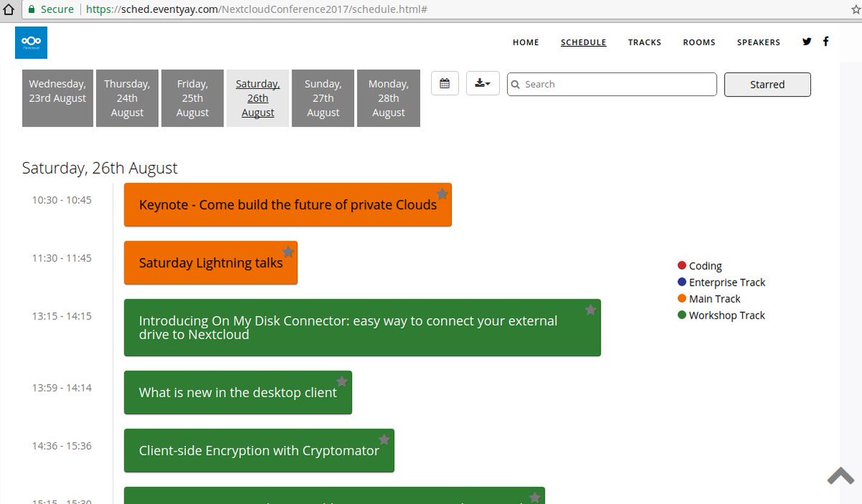The height and width of the screenshot is (504, 862).
Task: Click the orange Main Track dot
Action: [x=682, y=299]
